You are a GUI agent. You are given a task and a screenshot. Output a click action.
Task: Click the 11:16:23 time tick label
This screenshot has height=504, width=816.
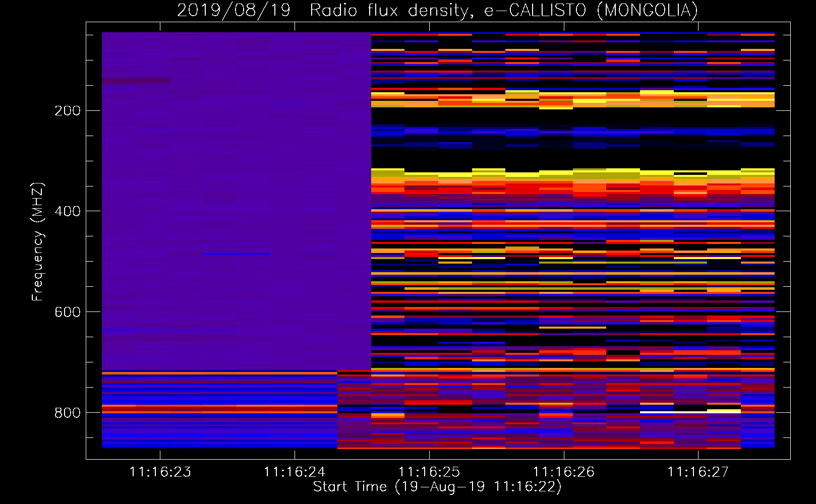[160, 472]
